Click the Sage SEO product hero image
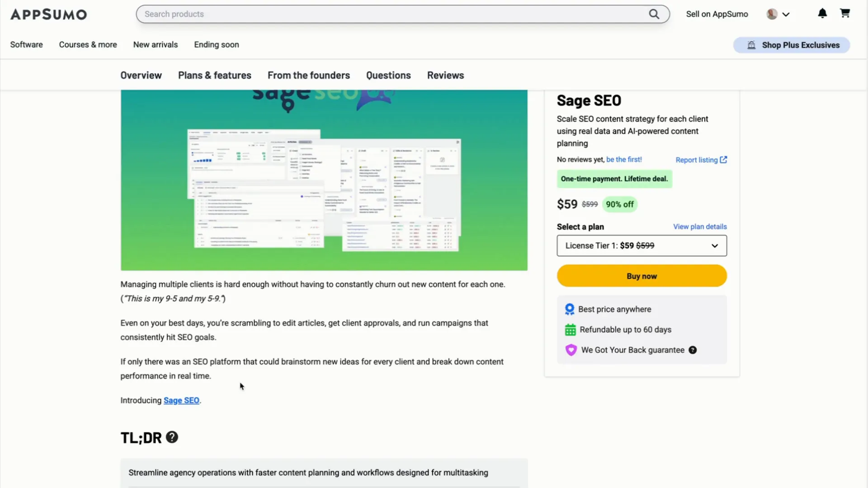This screenshot has height=488, width=868. (x=324, y=180)
